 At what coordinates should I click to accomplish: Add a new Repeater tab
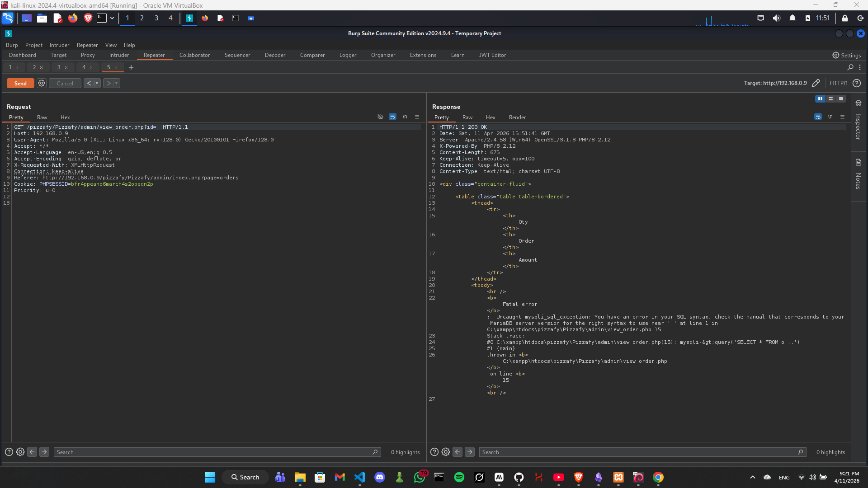(x=131, y=67)
